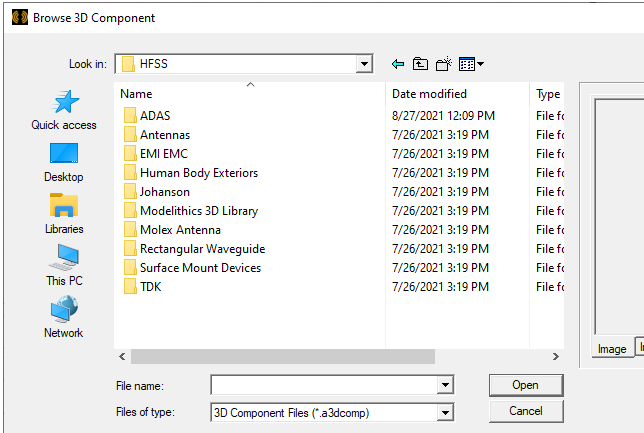Click the Browse 3D Component title icon

pyautogui.click(x=20, y=18)
